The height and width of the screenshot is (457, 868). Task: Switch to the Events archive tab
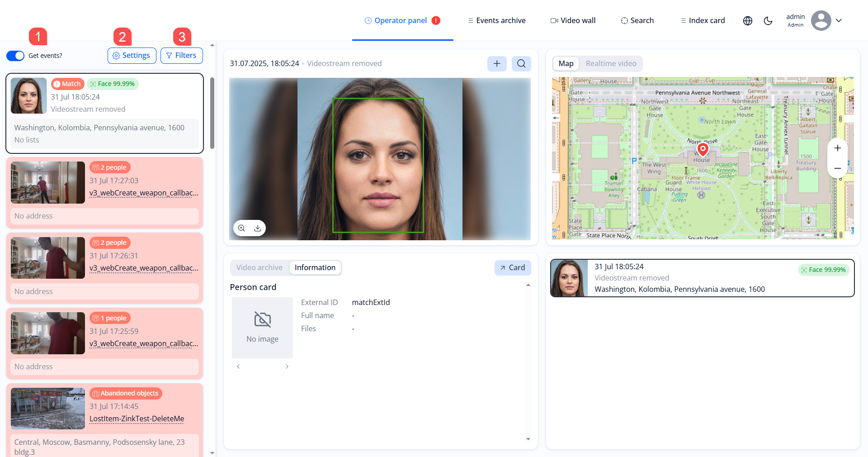pyautogui.click(x=496, y=20)
